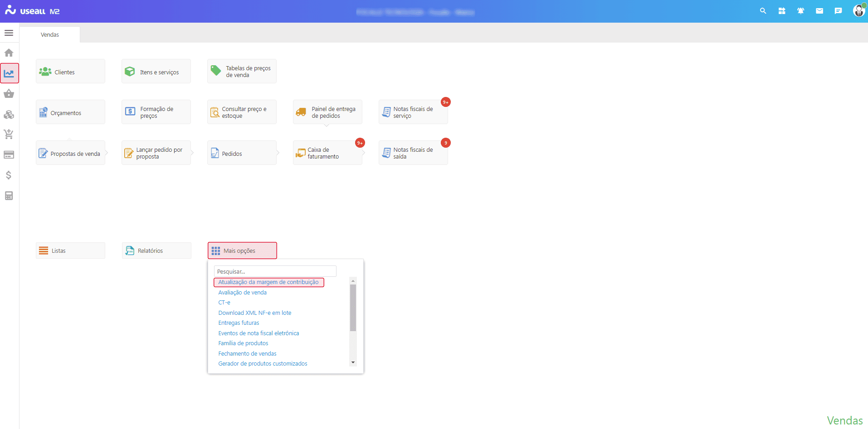This screenshot has width=868, height=429.
Task: Open the Relatórios menu button
Action: tap(156, 251)
